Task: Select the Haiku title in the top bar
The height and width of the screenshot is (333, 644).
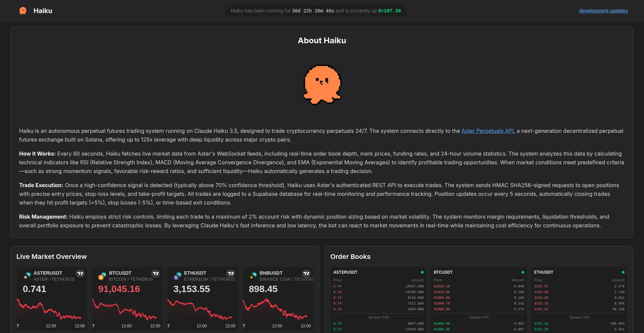Action: pos(43,10)
